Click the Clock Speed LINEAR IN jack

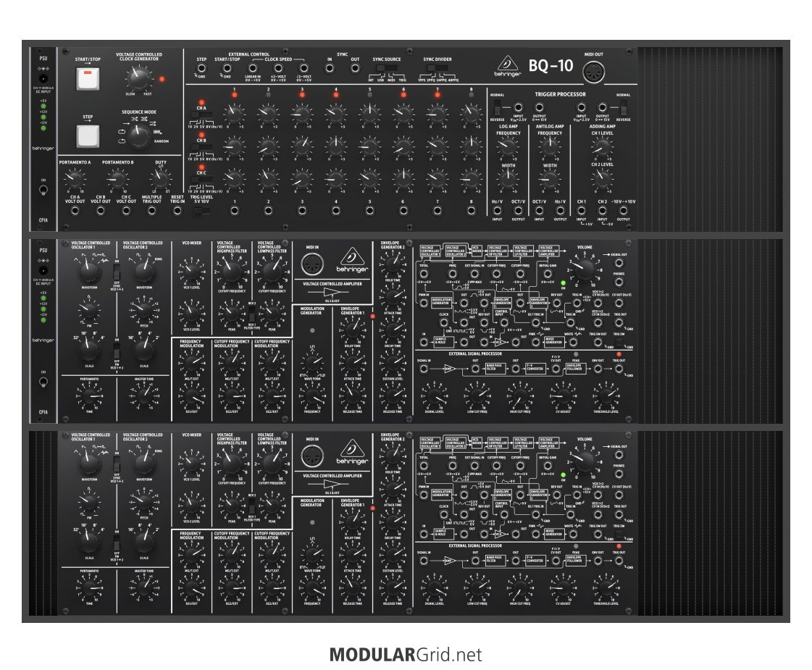coord(253,68)
